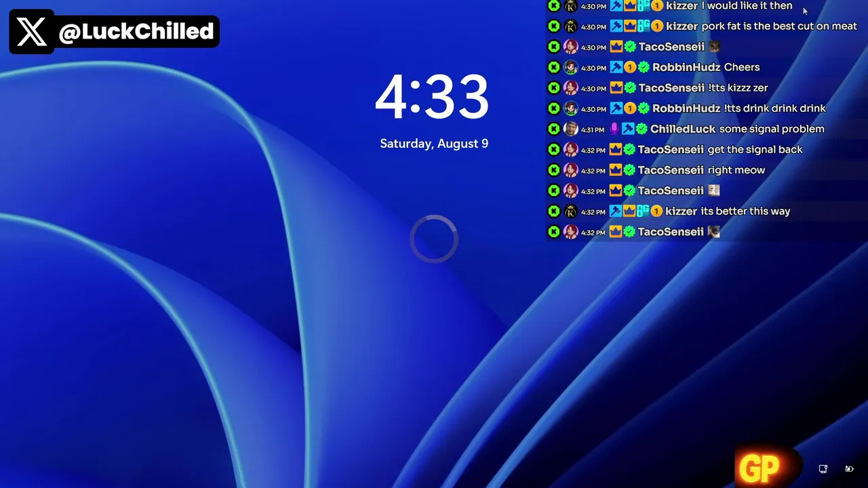
Task: Click OG badge on 'I would like it' row
Action: click(643, 6)
